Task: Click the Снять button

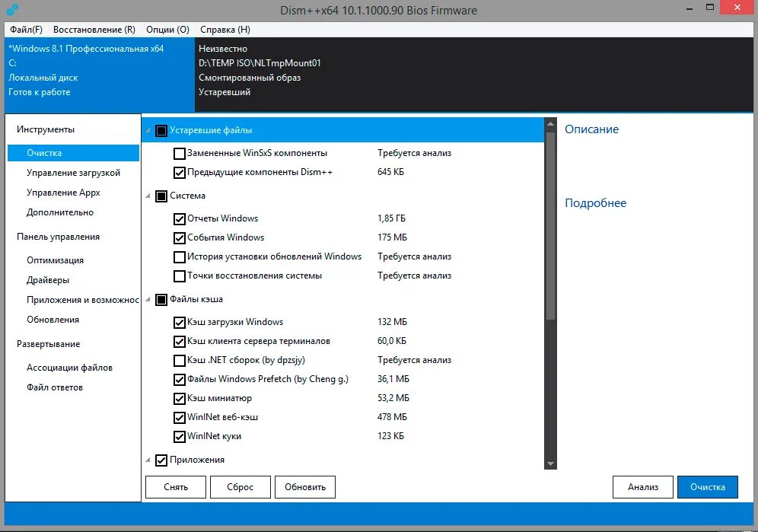Action: tap(176, 487)
